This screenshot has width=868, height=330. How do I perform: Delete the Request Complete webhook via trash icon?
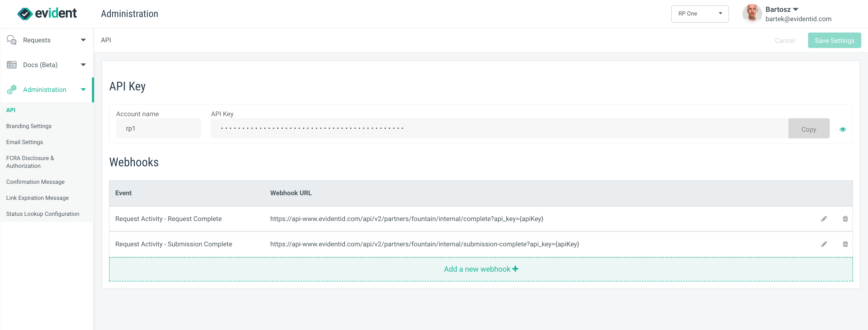coord(846,218)
